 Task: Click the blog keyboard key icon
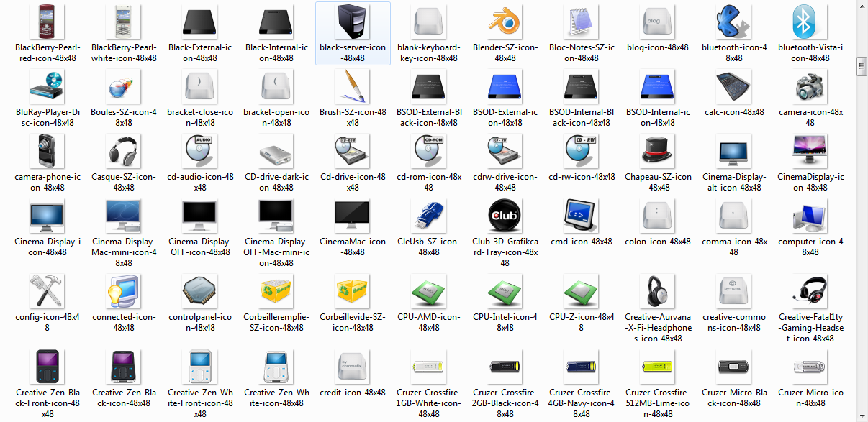coord(658,22)
